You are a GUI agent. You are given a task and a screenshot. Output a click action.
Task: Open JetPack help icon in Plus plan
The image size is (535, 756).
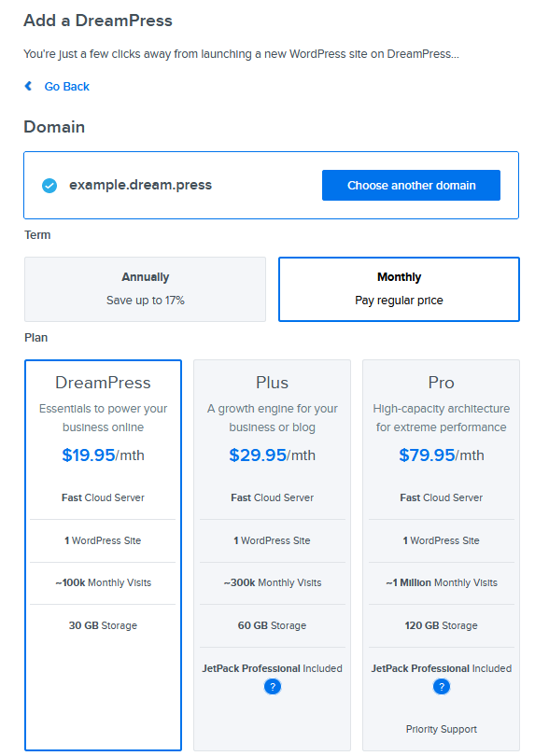tap(273, 687)
